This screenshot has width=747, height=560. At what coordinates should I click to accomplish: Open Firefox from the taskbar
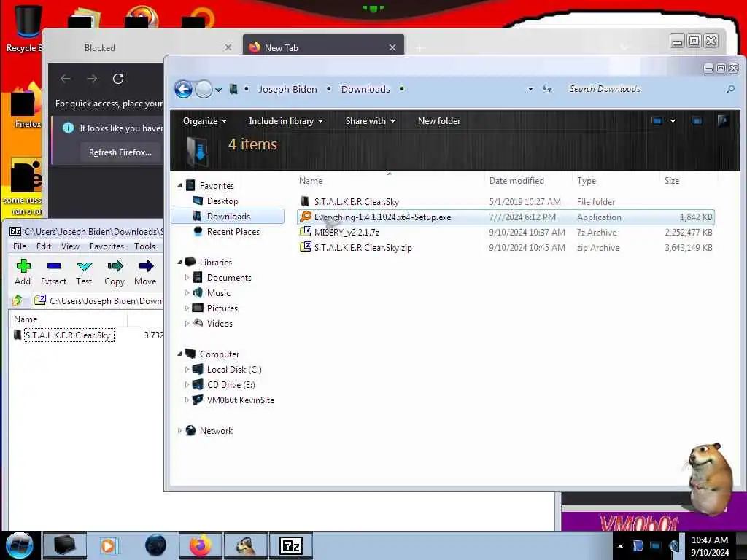coord(201,545)
